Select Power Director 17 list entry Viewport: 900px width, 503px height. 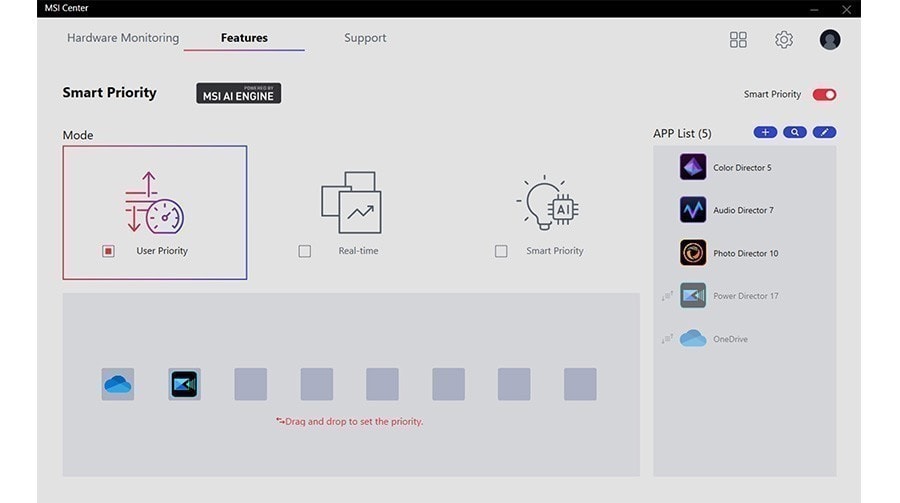(729, 296)
